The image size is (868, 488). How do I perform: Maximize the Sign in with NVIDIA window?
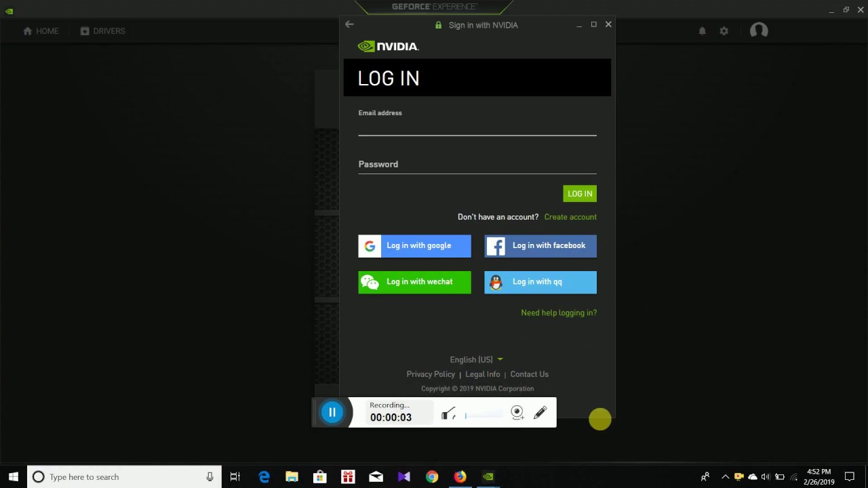[x=593, y=24]
